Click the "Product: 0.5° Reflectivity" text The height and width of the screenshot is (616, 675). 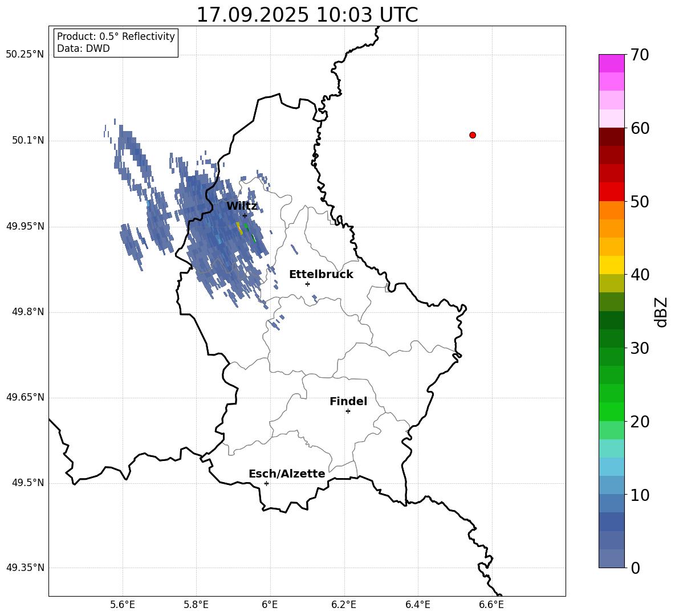coord(116,36)
